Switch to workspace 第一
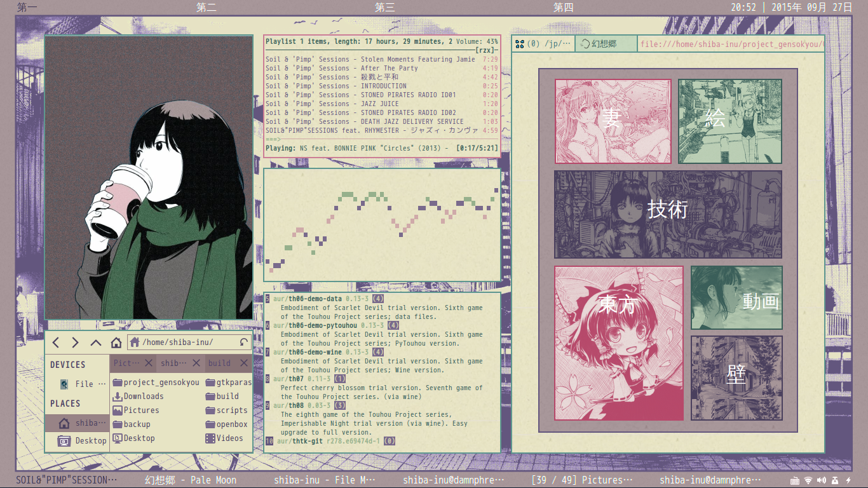The height and width of the screenshot is (488, 868). [27, 7]
